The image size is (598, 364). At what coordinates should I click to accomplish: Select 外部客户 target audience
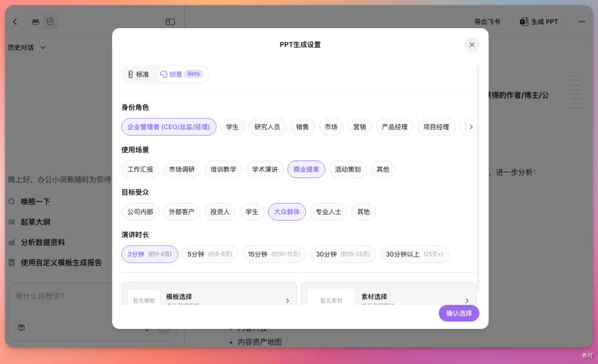[182, 211]
